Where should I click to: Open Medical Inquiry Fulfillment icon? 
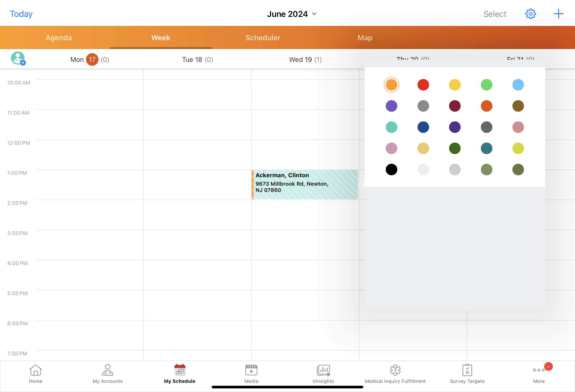(395, 373)
